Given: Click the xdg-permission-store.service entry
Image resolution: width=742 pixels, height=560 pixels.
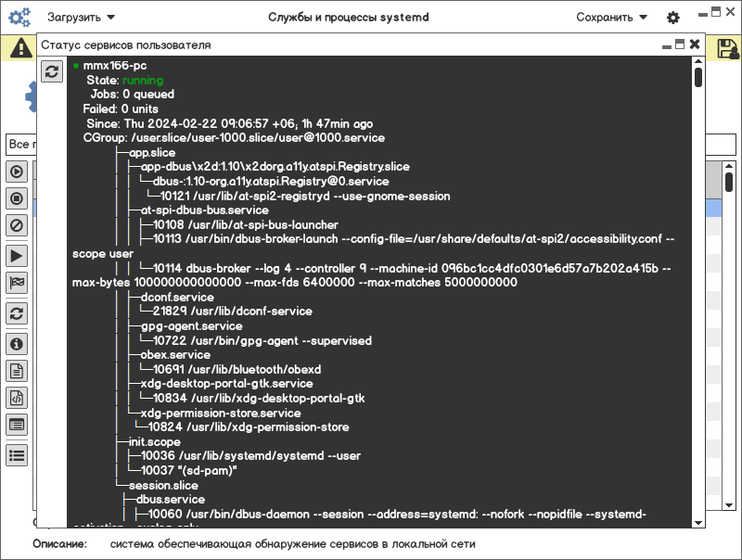Looking at the screenshot, I should [x=221, y=413].
